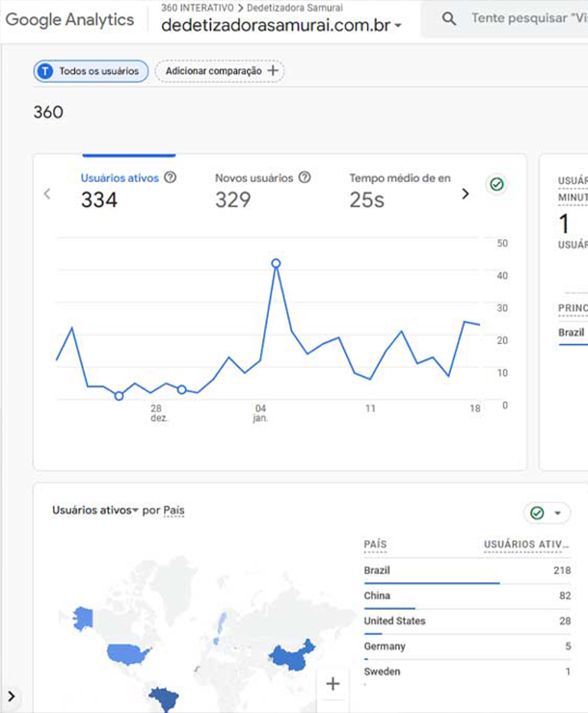Go to previous metric with left arrow
This screenshot has width=588, height=713.
tap(47, 194)
